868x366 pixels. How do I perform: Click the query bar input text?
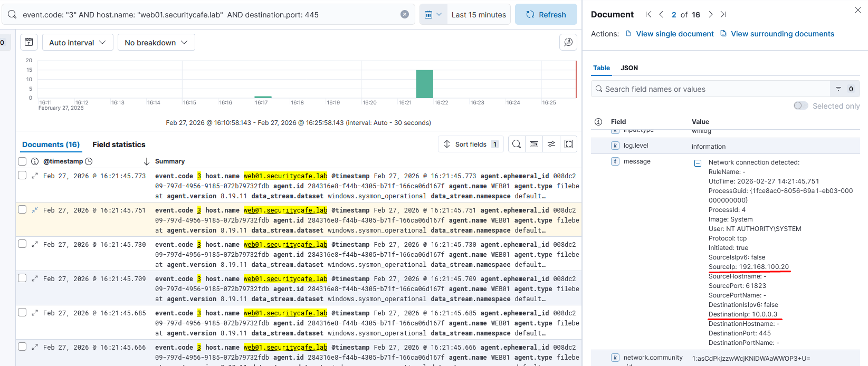point(170,15)
